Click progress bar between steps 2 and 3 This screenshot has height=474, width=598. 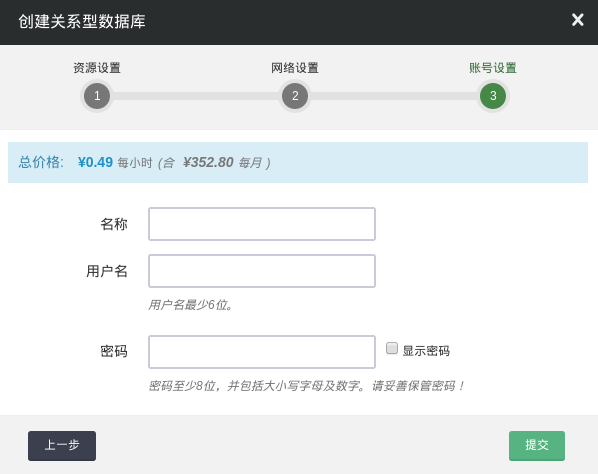394,96
